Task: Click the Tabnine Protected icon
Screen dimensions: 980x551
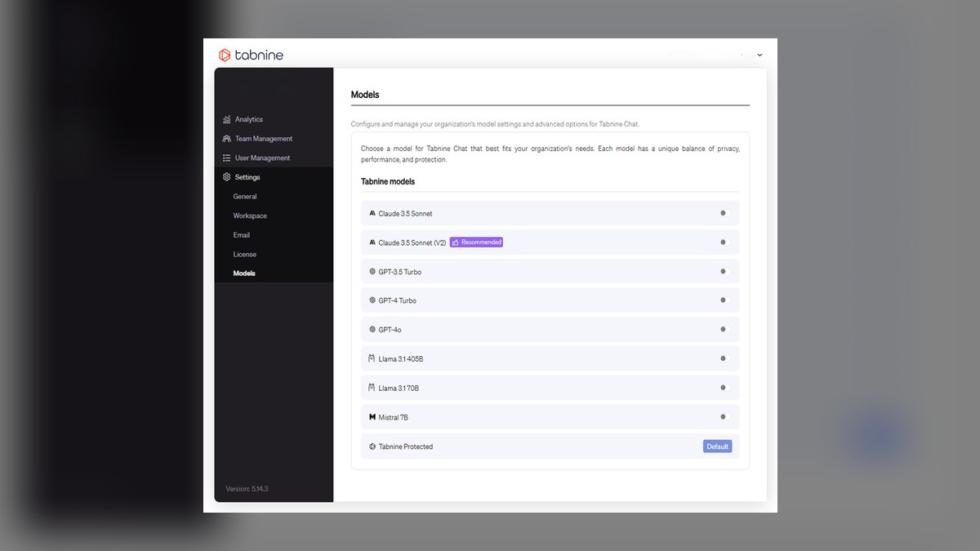Action: pos(372,447)
